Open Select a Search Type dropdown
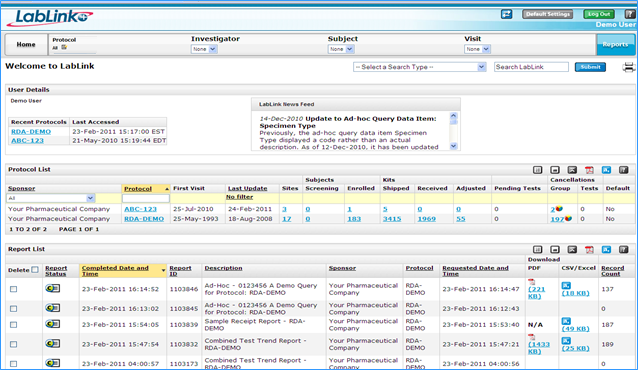 click(420, 67)
